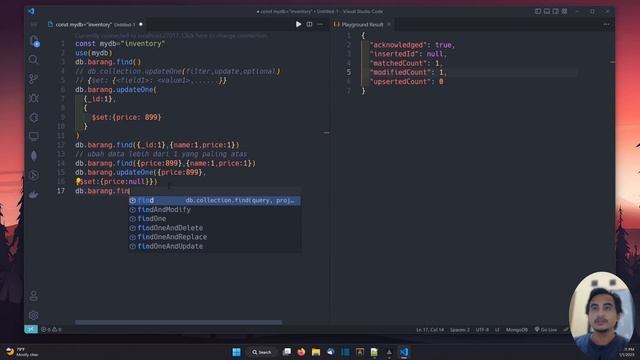Toggle the secondary side bar layout icon
This screenshot has height=360, width=640.
click(x=556, y=11)
